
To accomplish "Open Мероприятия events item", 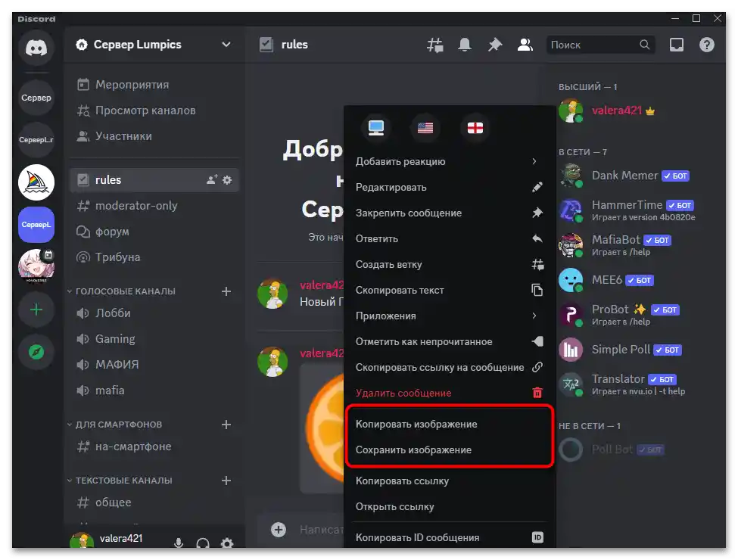I will tap(154, 85).
